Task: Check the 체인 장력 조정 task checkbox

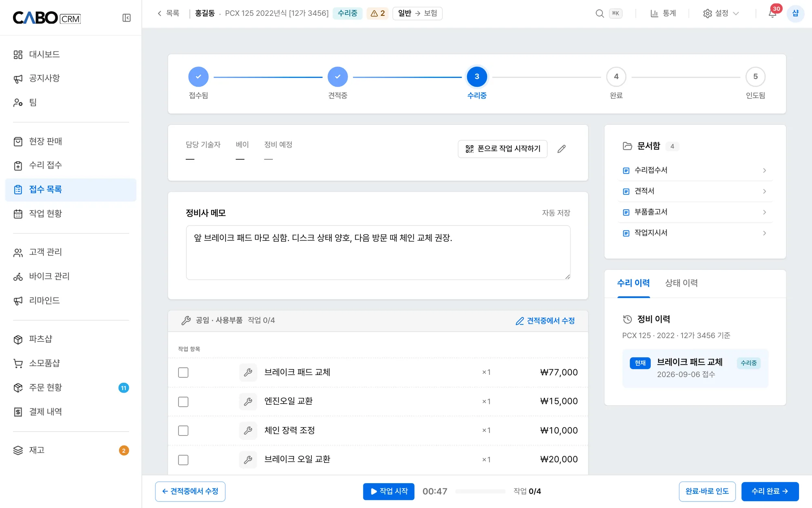Action: coord(183,430)
